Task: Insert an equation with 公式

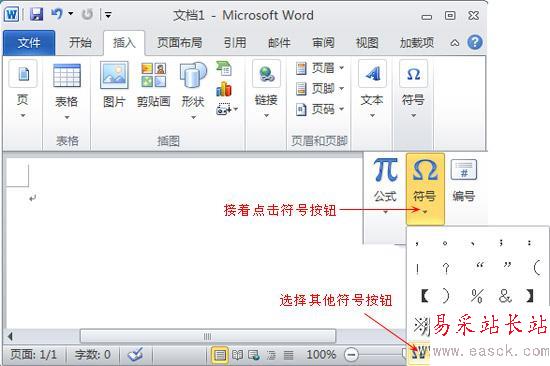Action: coord(385,186)
